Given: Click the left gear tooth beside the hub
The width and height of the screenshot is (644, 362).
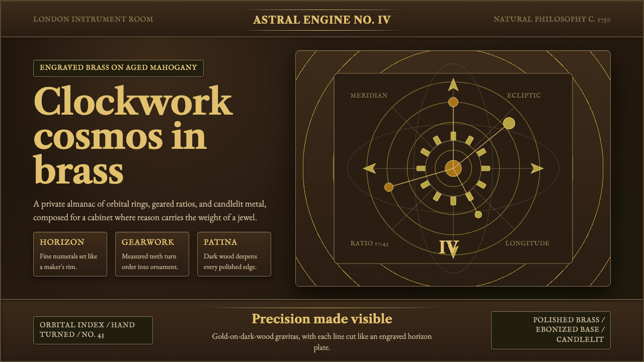Looking at the screenshot, I should pyautogui.click(x=421, y=168).
